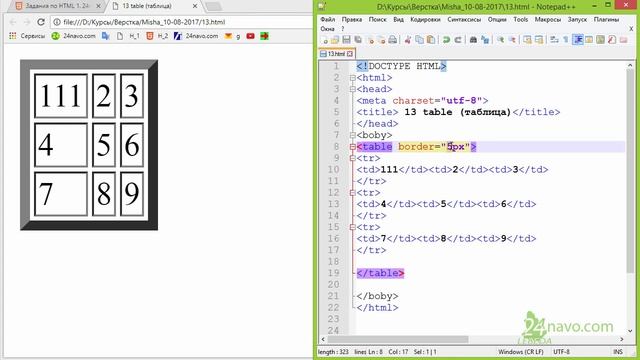Screen dimensions: 640x360
Task: Open the Поиск menu
Action: pyautogui.click(x=377, y=19)
